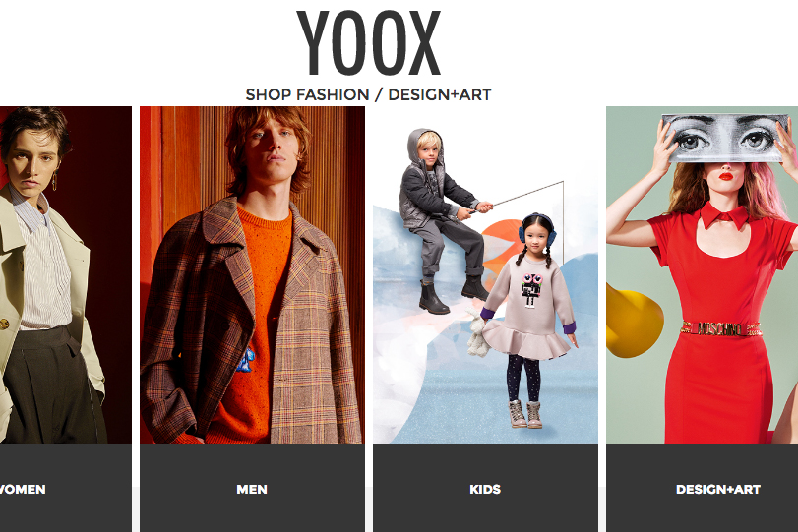Viewport: 798px width, 532px height.
Task: Click the woman's drop earring
Action: point(54,182)
